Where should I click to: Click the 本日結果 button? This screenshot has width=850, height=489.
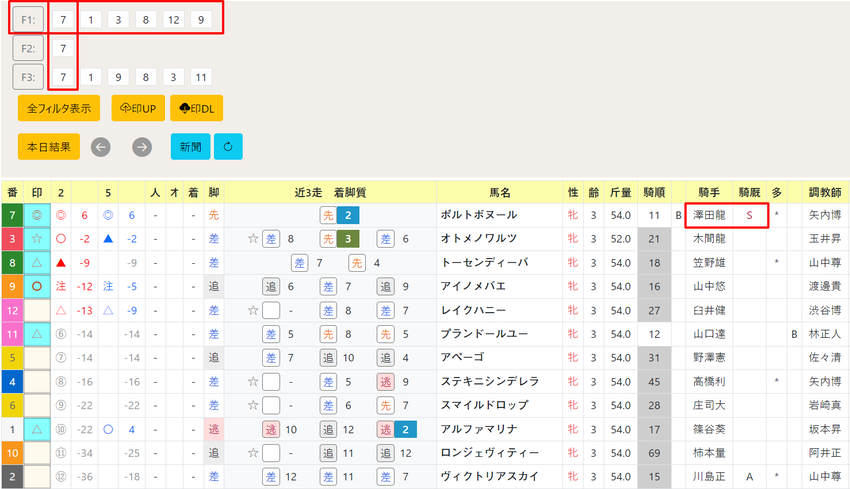[49, 146]
